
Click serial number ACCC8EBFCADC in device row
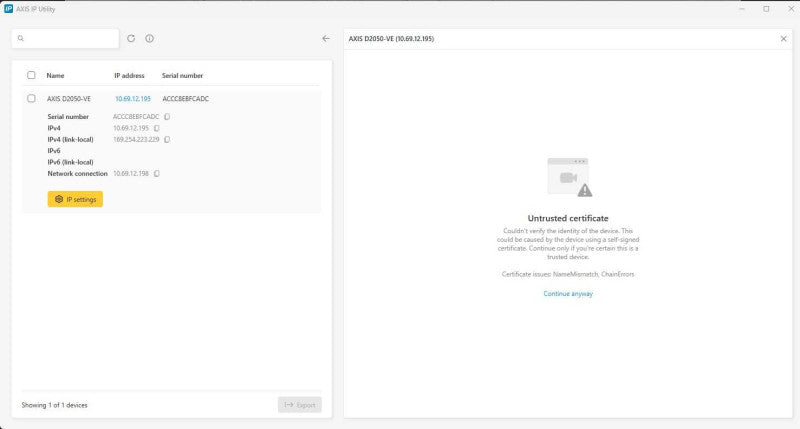pyautogui.click(x=185, y=99)
